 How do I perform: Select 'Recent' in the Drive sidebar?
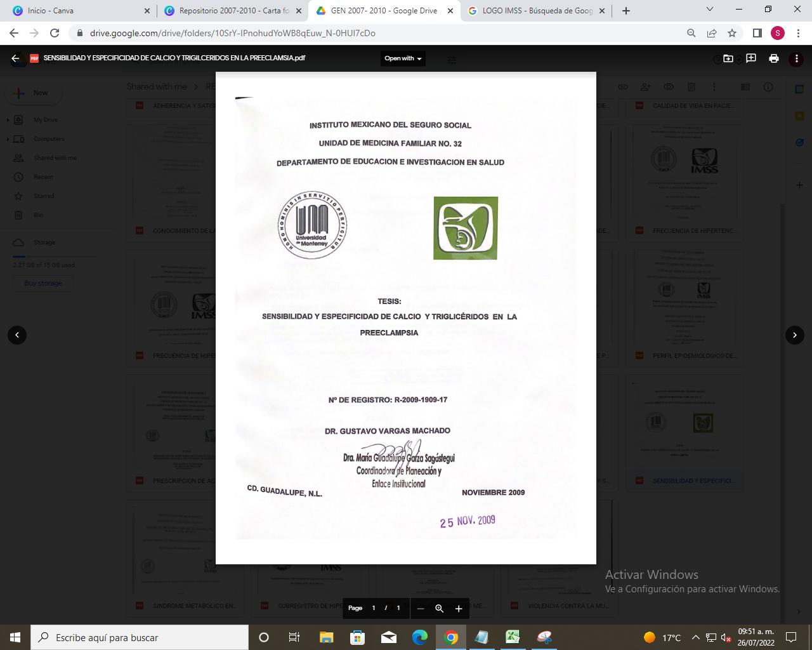(43, 176)
